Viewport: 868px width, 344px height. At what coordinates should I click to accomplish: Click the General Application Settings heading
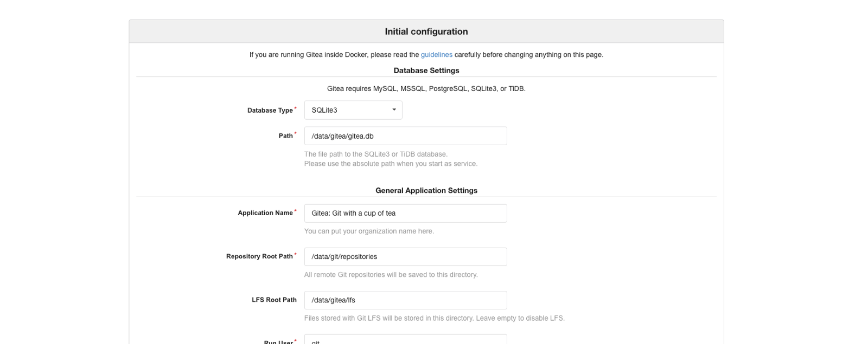point(426,191)
